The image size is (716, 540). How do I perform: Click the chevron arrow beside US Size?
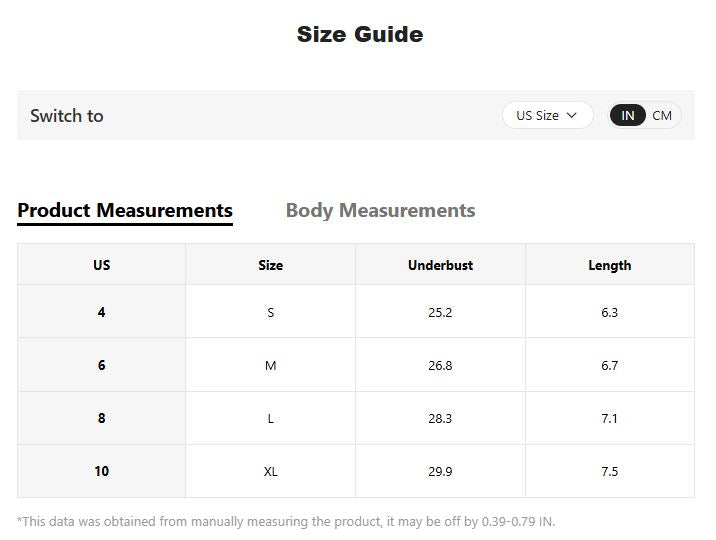[571, 115]
